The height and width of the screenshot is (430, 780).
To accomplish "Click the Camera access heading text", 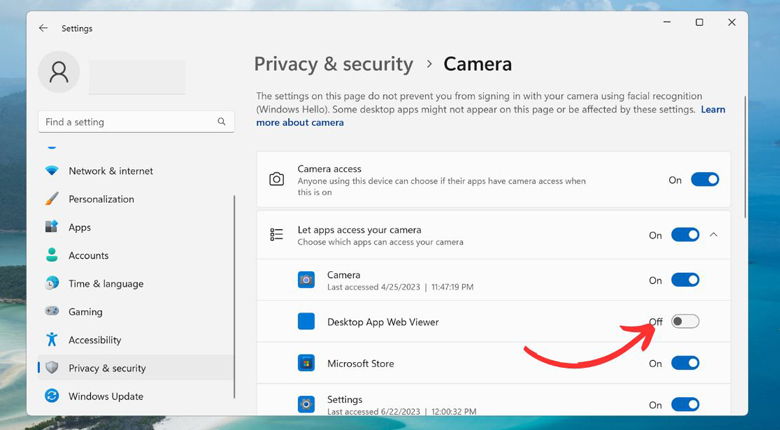I will [329, 169].
